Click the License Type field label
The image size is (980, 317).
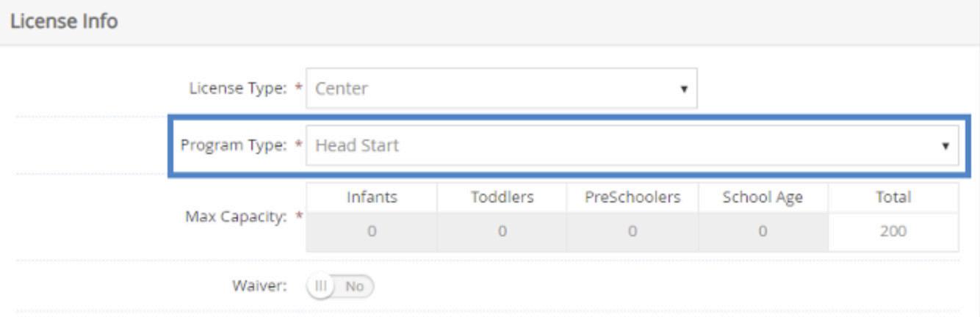(x=237, y=90)
